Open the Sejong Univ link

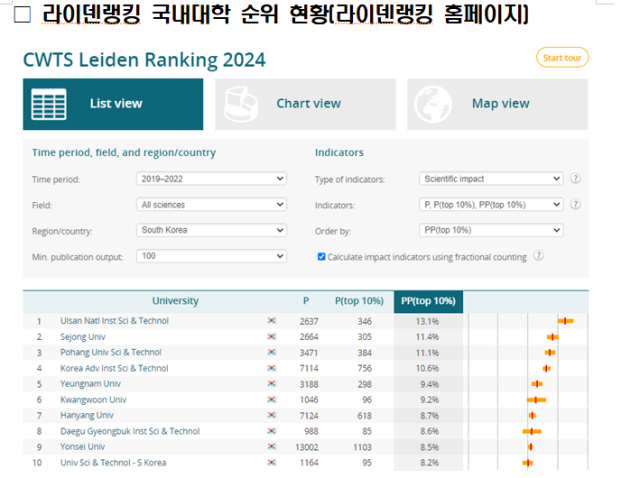pyautogui.click(x=83, y=337)
